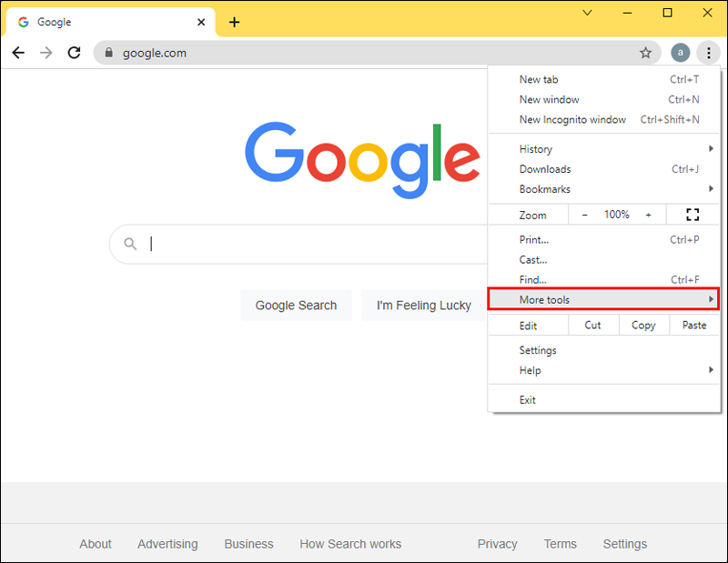Expand the More tools submenu
Image resolution: width=728 pixels, height=563 pixels.
[x=603, y=299]
